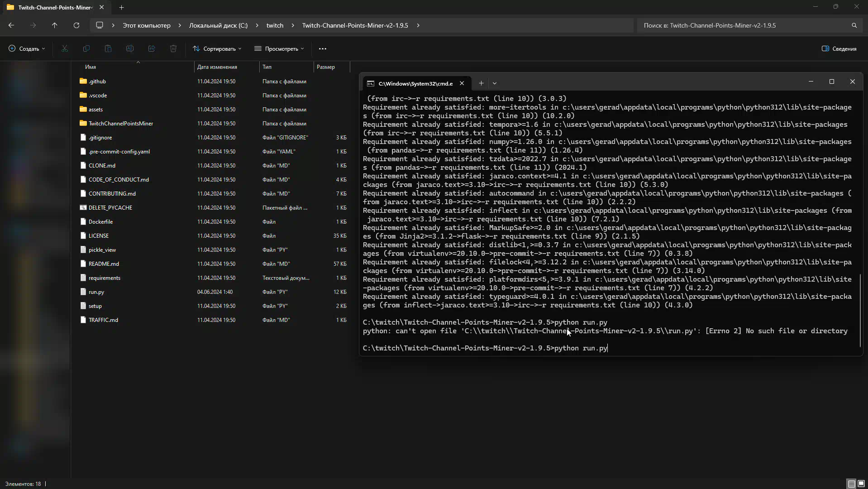Switch to large thumbnails view in status bar
Screen dimensions: 868x489
point(861,484)
